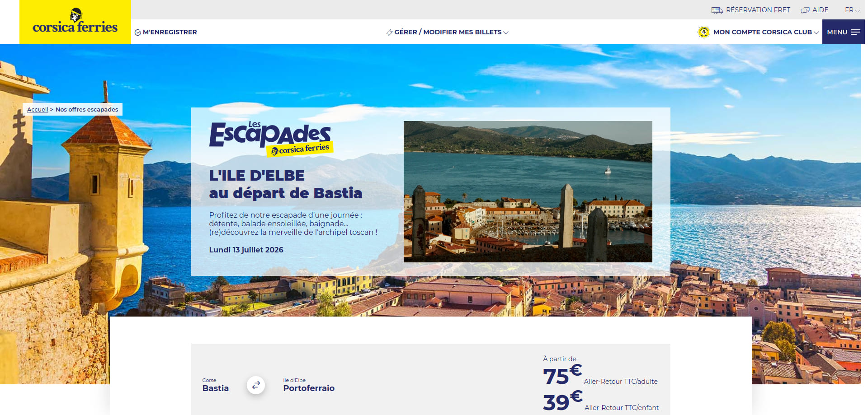Click the truck icon for freight reservation
The width and height of the screenshot is (868, 415).
(x=717, y=10)
